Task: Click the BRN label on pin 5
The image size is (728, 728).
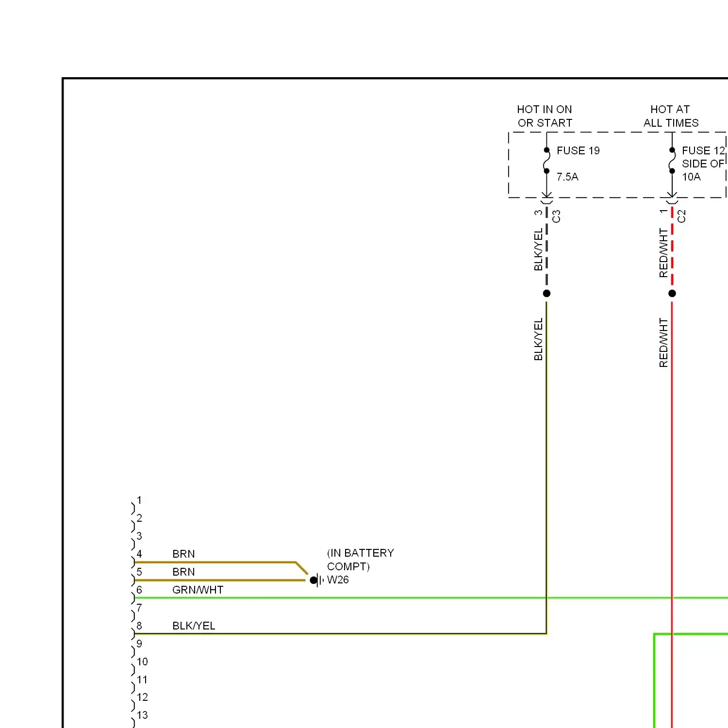Action: tap(183, 572)
